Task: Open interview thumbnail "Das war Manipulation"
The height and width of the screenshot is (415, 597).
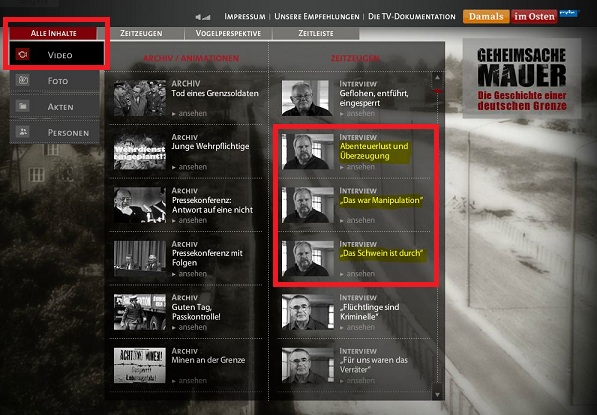Action: 308,205
